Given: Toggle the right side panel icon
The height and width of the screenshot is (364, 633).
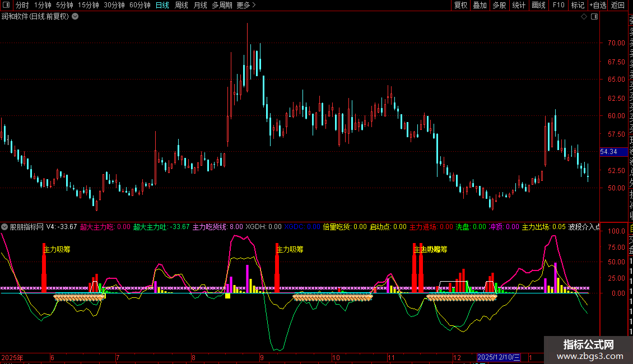Looking at the screenshot, I should pyautogui.click(x=594, y=17).
